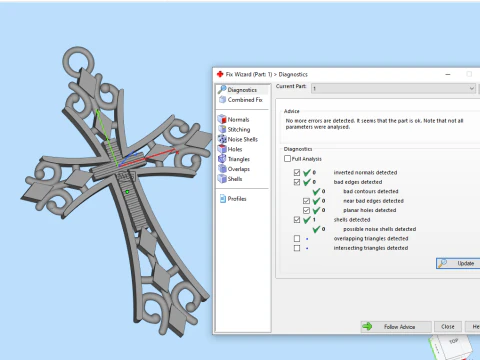The width and height of the screenshot is (480, 360).
Task: Open the Profiles page
Action: pyautogui.click(x=233, y=199)
